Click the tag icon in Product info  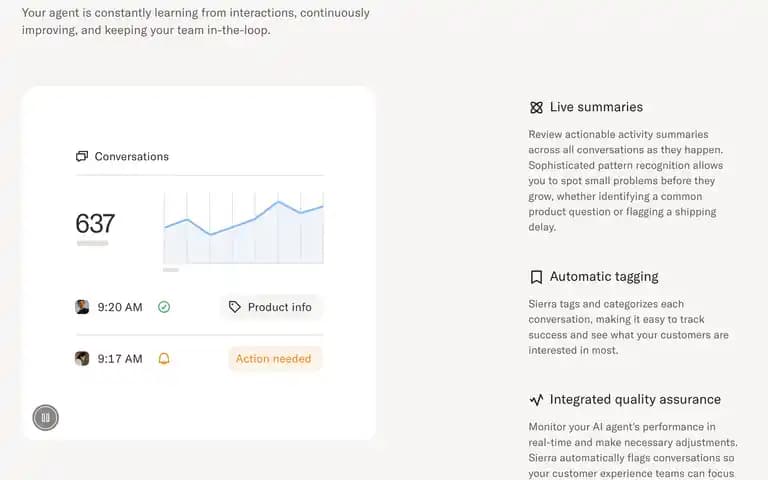[x=235, y=307]
